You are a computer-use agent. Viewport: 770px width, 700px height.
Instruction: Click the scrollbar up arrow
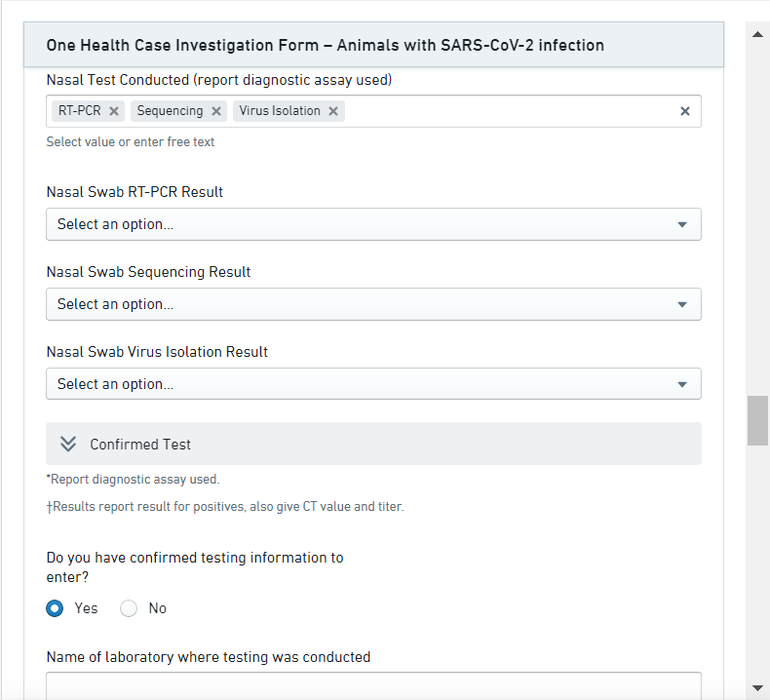pyautogui.click(x=757, y=34)
